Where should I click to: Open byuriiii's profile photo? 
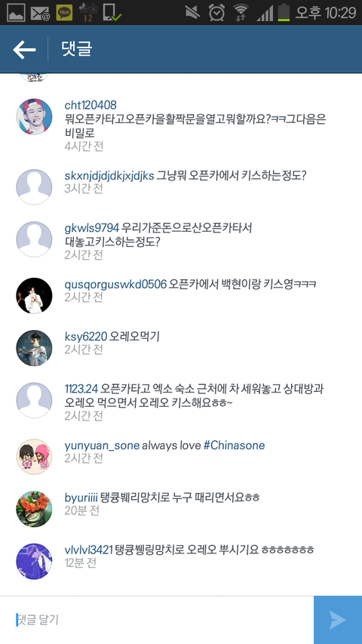34,509
